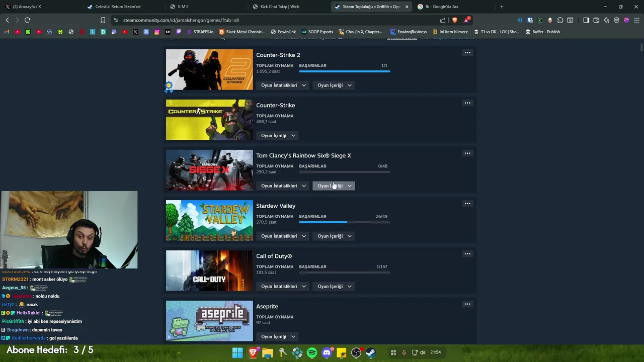
Task: Open Brave VPN shield icon
Action: [x=616, y=20]
